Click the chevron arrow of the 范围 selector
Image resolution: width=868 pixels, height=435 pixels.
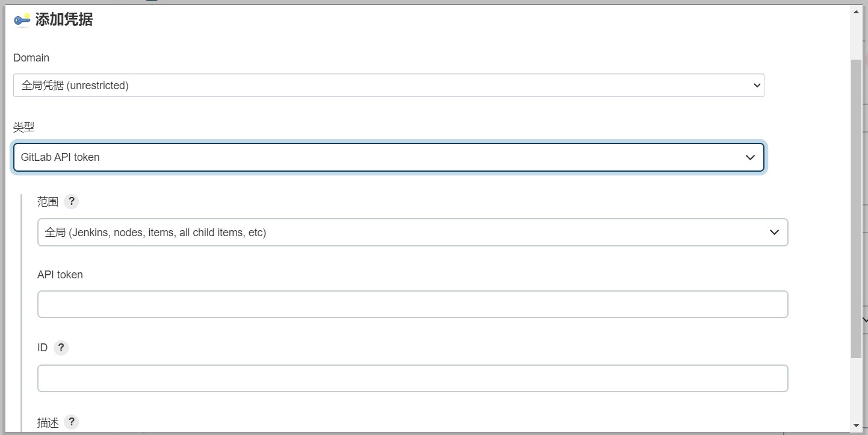coord(774,232)
